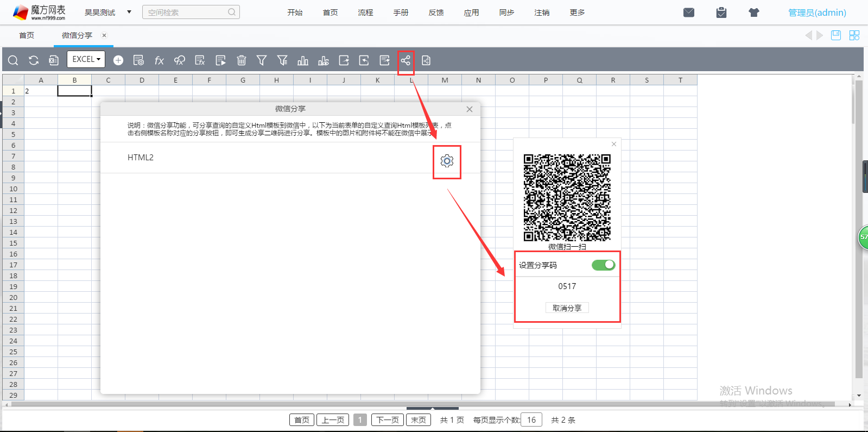Click the sheet formula fx icon
The height and width of the screenshot is (432, 868).
click(x=200, y=60)
